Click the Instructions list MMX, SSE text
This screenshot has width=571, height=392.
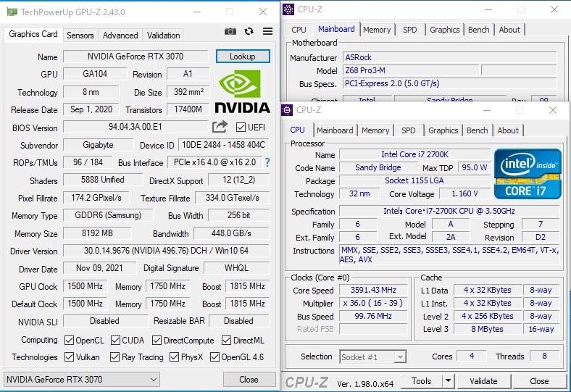[x=450, y=255]
